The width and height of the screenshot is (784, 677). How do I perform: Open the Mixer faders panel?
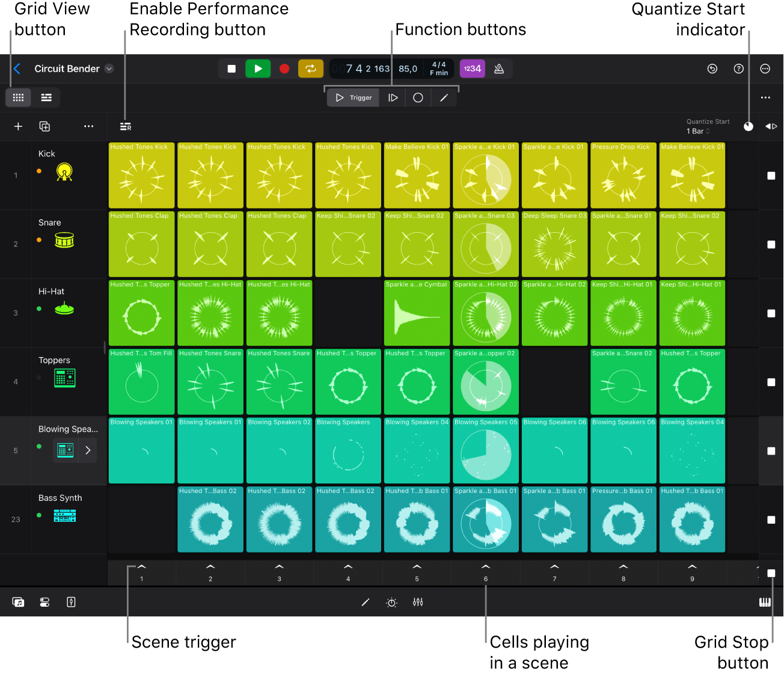coord(418,602)
